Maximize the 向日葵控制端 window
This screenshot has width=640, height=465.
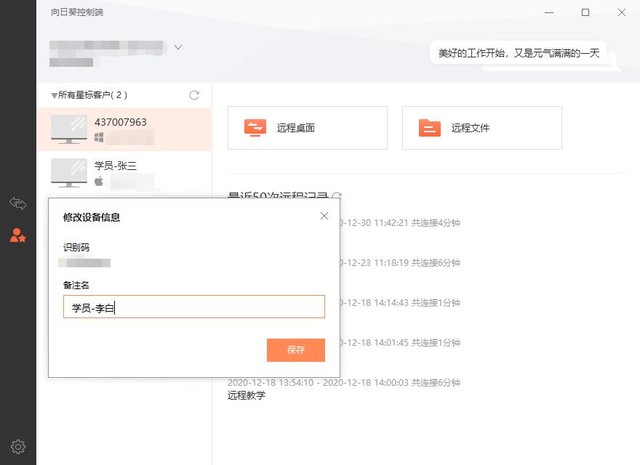click(585, 12)
